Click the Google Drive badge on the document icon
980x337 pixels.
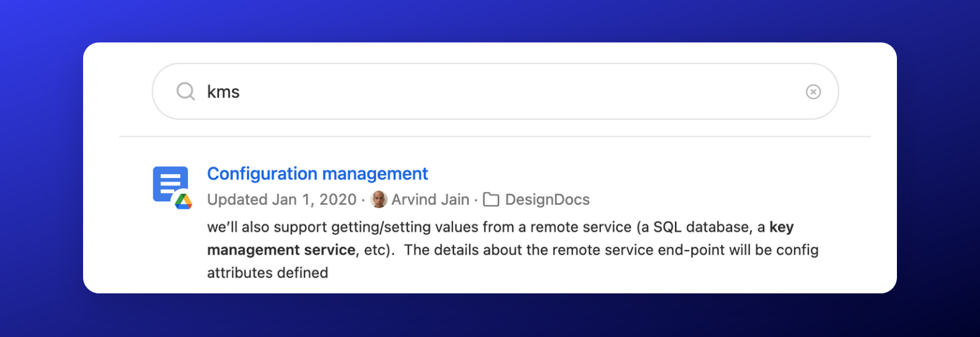pos(183,201)
